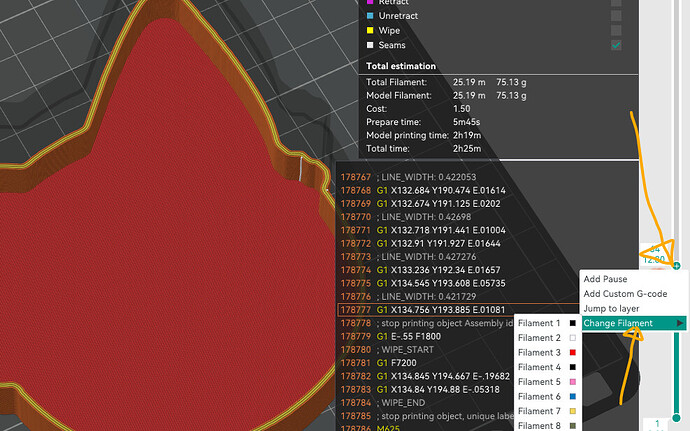Click Model printing time value 2h19m

click(467, 135)
